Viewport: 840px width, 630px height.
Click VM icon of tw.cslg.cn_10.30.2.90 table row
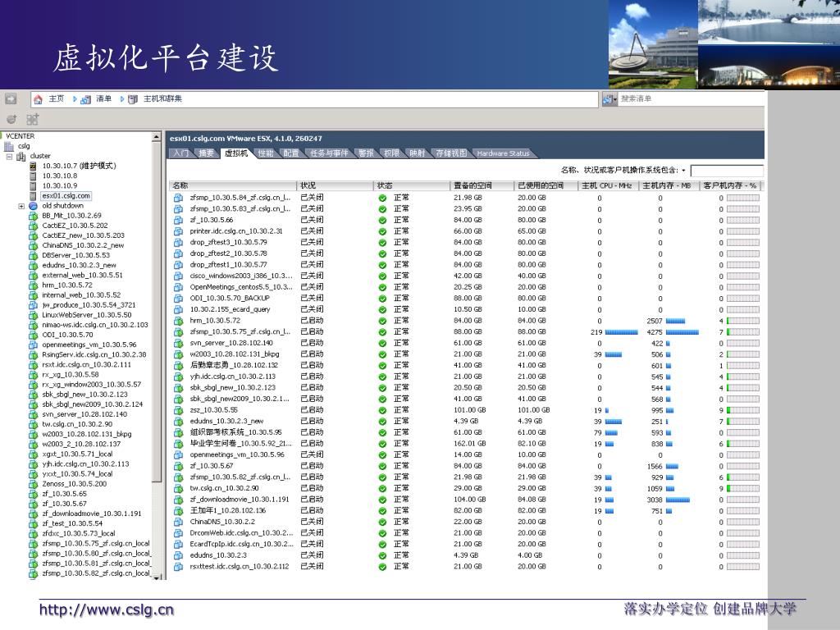coord(178,489)
